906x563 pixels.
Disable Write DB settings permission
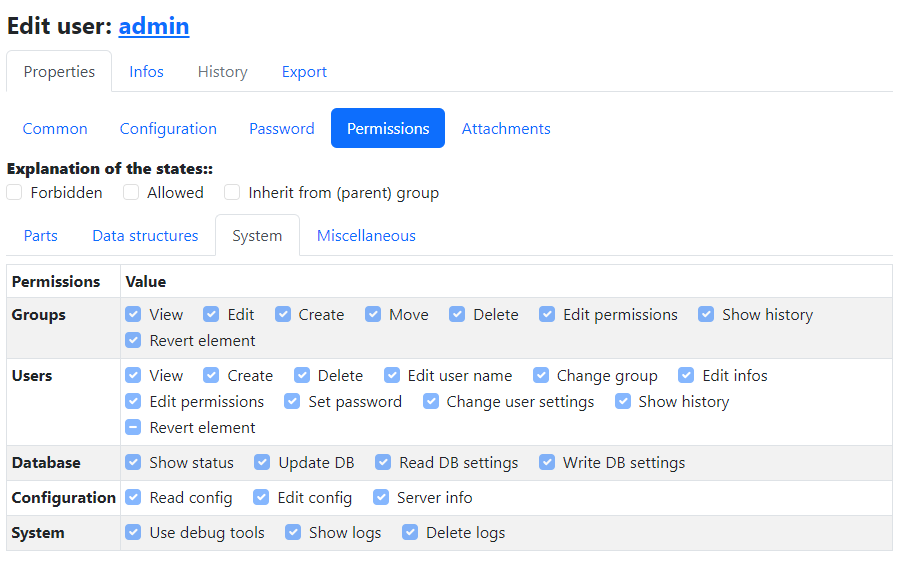[x=547, y=463]
